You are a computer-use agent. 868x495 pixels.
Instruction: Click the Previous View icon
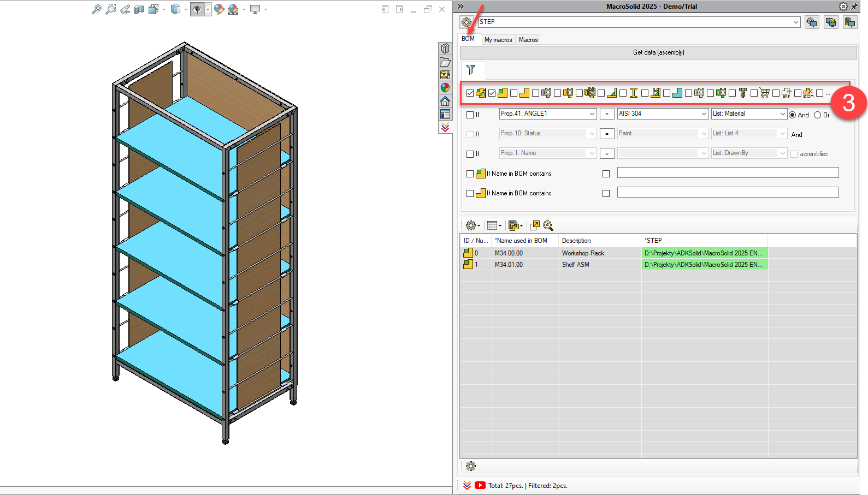point(125,9)
